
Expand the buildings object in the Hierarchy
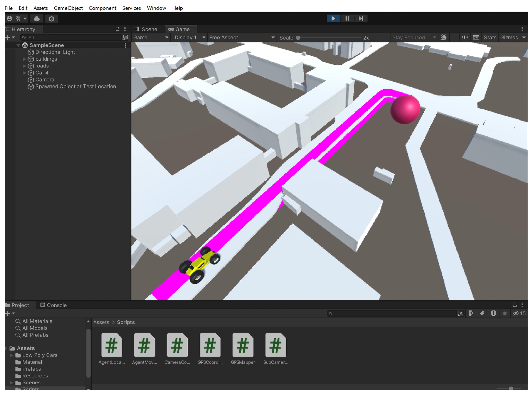point(24,59)
